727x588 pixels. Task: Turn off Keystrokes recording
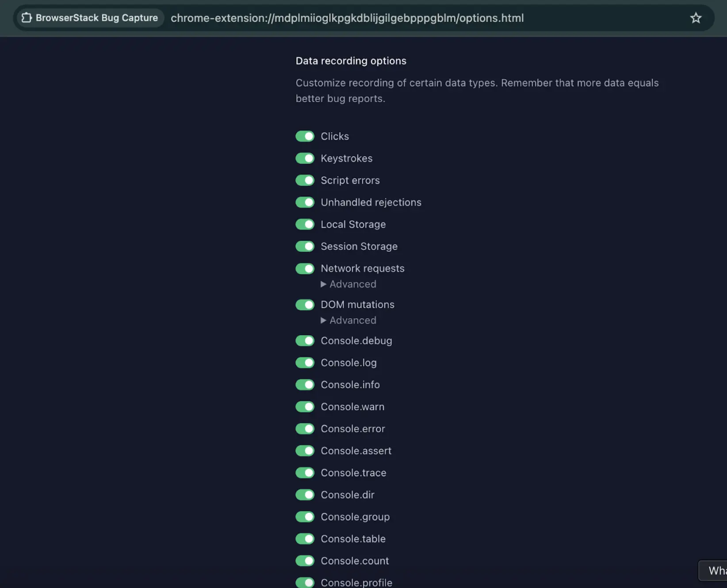click(305, 158)
